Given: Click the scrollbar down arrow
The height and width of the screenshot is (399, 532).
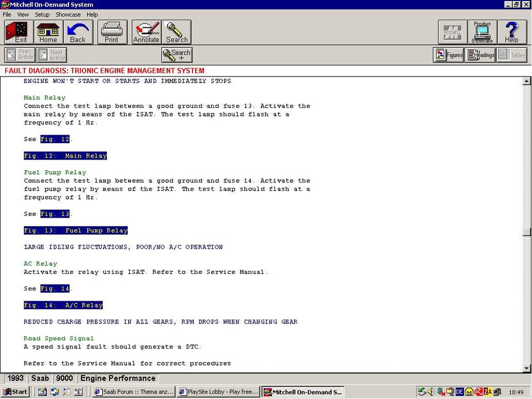Looking at the screenshot, I should point(527,368).
